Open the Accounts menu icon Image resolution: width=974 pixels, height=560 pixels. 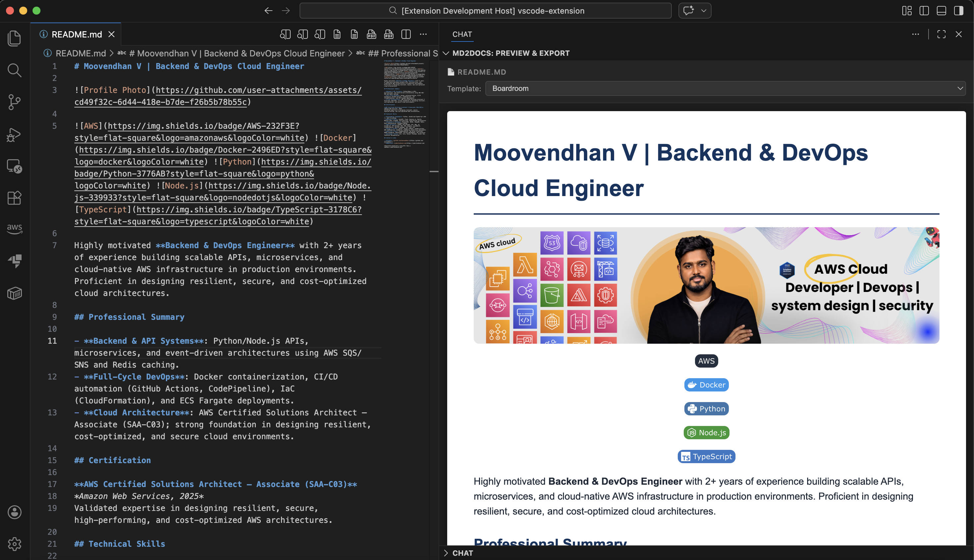pos(15,512)
